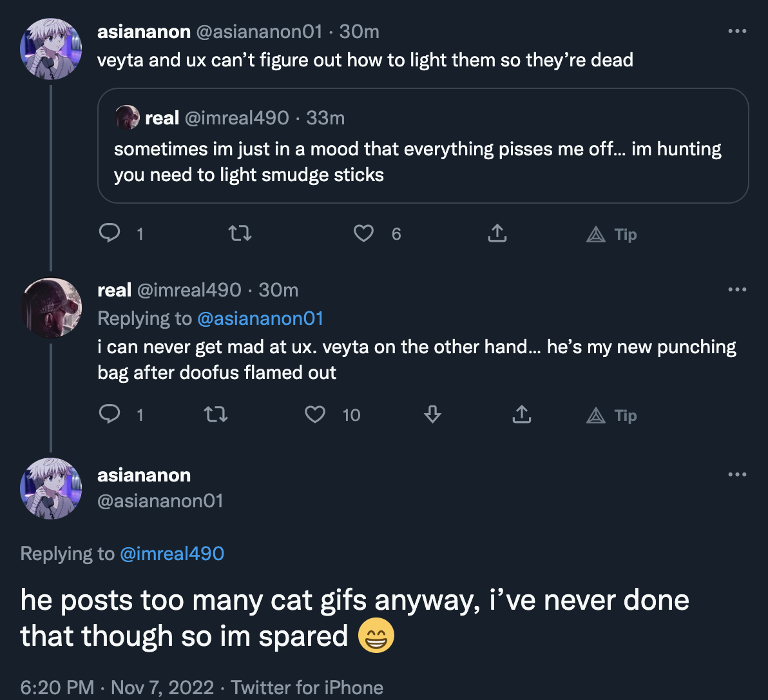Share real's reply tweet

pos(522,414)
